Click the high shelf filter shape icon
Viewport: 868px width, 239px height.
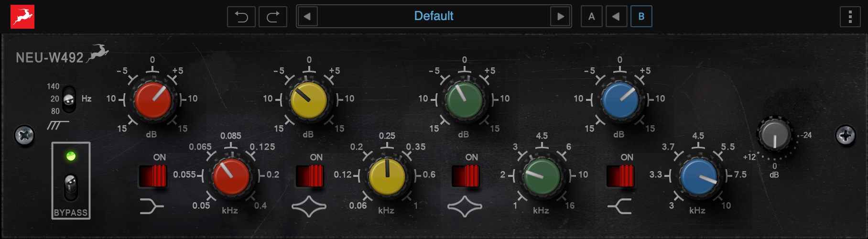[x=619, y=206]
